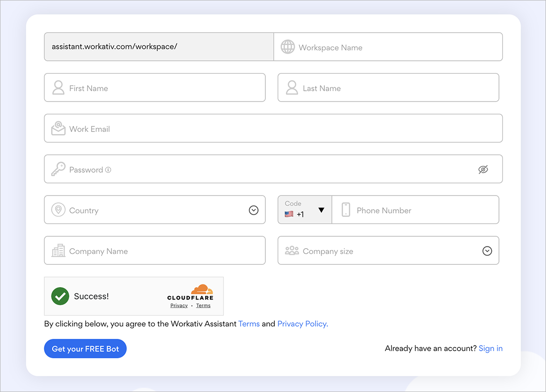
Task: Expand the Country dropdown
Action: coord(254,210)
